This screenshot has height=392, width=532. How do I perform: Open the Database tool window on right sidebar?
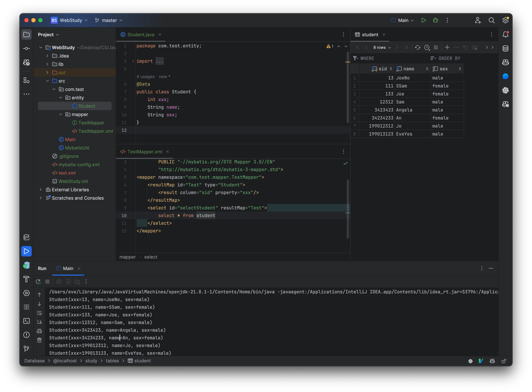coord(505,48)
